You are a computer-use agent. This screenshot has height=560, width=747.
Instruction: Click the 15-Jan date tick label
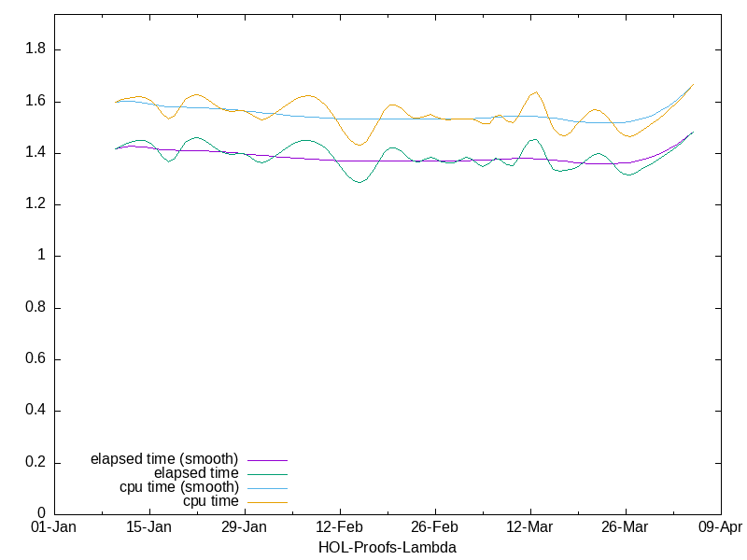[149, 527]
